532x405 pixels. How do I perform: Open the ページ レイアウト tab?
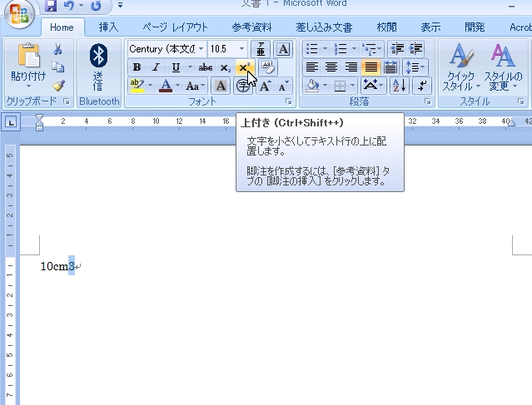pos(175,27)
